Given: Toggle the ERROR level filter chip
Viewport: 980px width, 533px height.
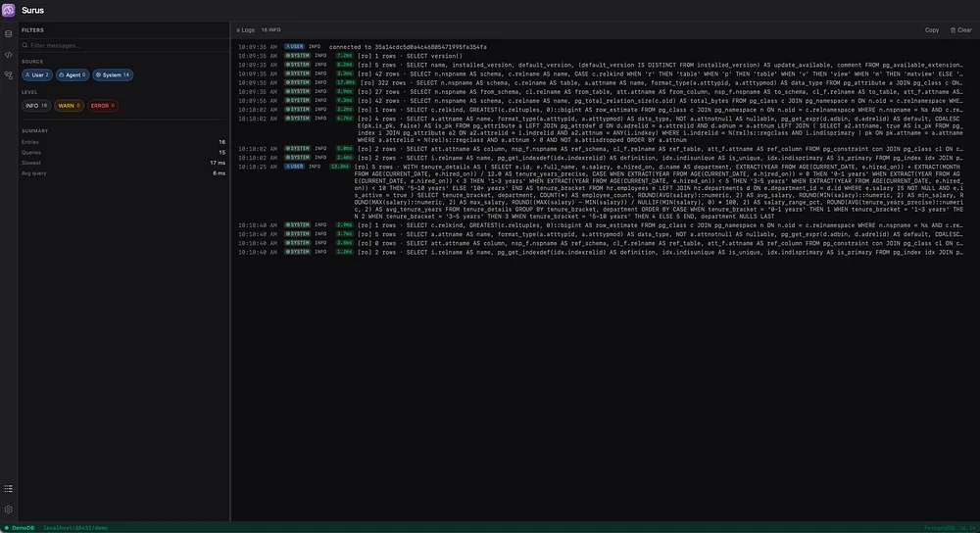Looking at the screenshot, I should (x=103, y=106).
